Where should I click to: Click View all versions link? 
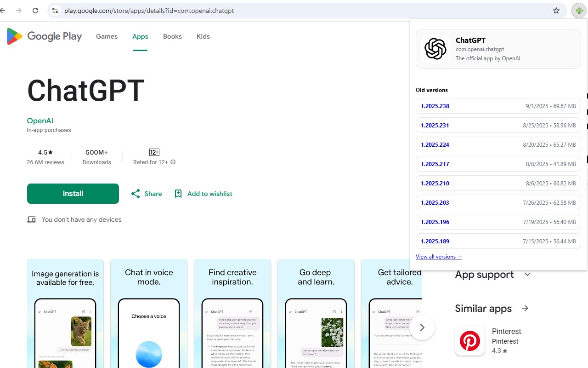click(x=439, y=257)
